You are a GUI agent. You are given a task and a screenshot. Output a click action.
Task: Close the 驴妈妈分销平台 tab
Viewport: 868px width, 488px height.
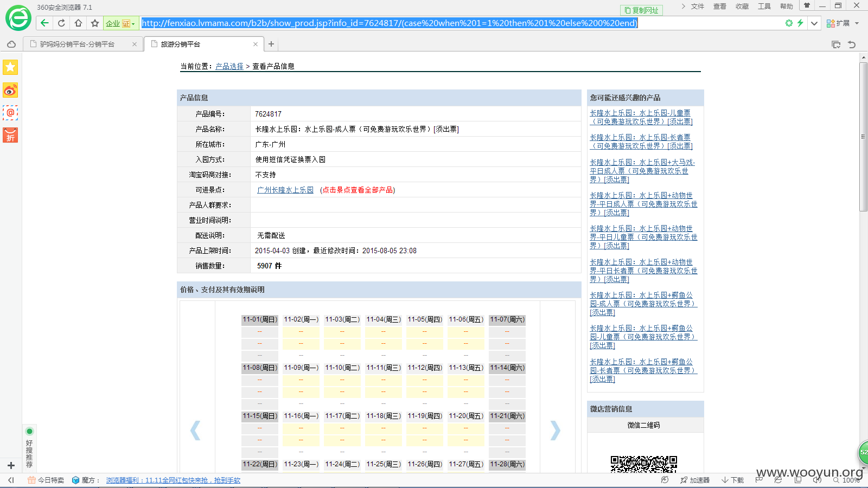click(135, 44)
